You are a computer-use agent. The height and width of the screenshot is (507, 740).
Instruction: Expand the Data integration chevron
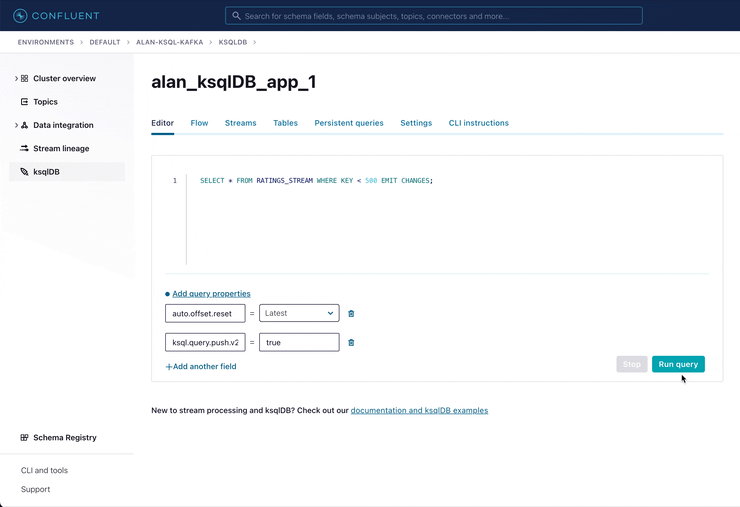coord(16,125)
